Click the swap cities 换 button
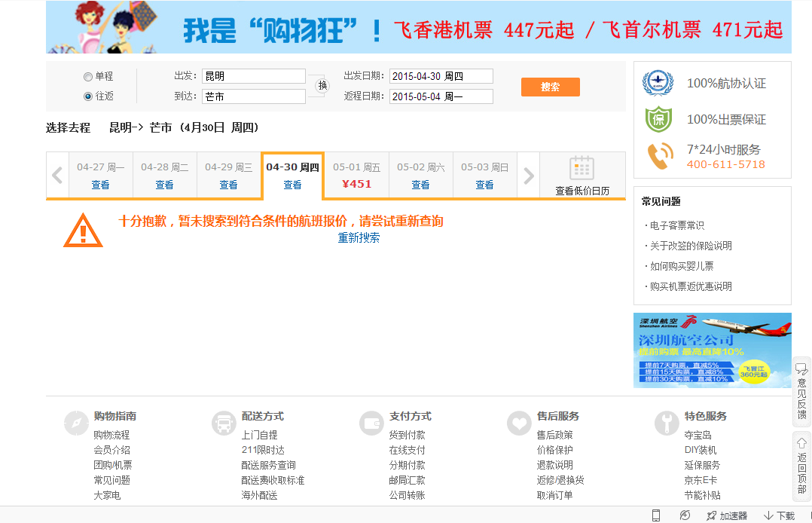This screenshot has width=812, height=523. pos(322,86)
